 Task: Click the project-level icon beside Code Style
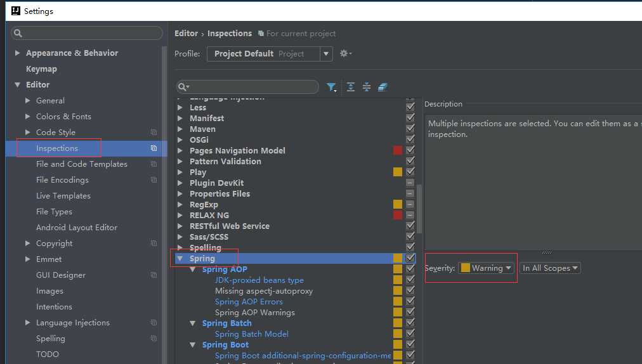[x=154, y=133]
